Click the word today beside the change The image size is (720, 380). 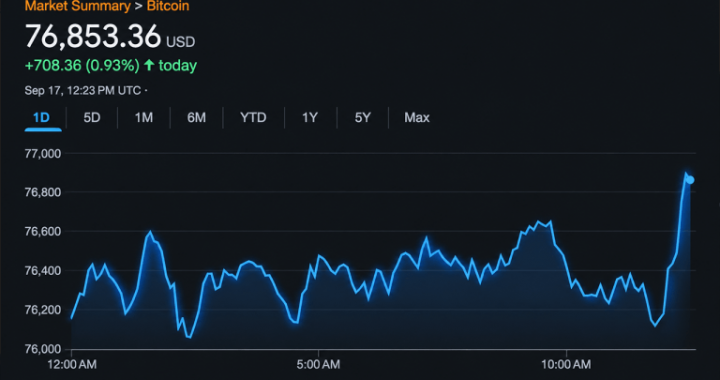[x=178, y=66]
